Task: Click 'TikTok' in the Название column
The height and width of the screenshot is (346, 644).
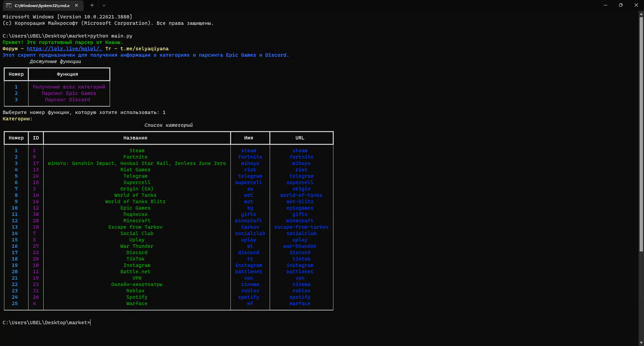Action: 135,259
